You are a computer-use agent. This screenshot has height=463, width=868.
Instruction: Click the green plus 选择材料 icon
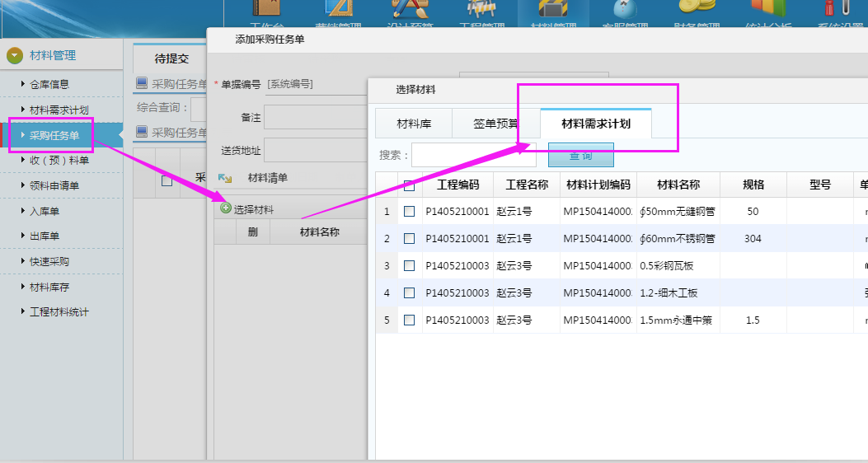pyautogui.click(x=226, y=208)
